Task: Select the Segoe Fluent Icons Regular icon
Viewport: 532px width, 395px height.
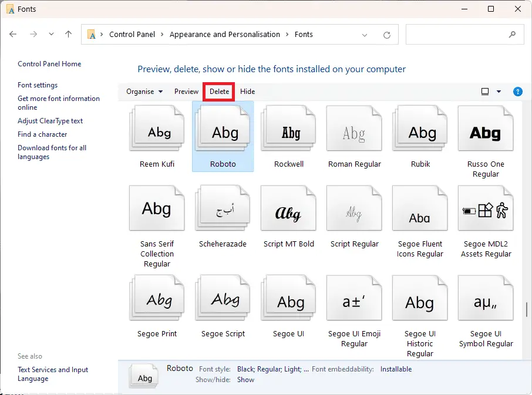Action: pos(420,208)
